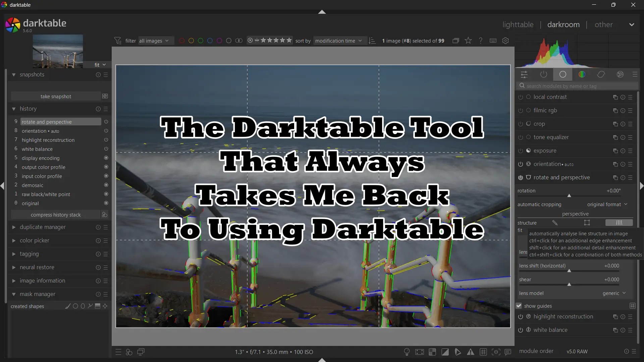
Task: Expand the tagging panel
Action: [x=14, y=254]
